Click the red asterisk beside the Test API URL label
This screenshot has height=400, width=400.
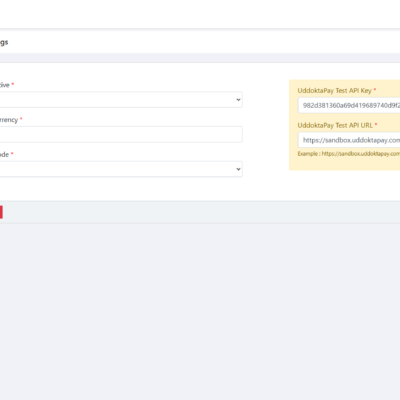376,124
